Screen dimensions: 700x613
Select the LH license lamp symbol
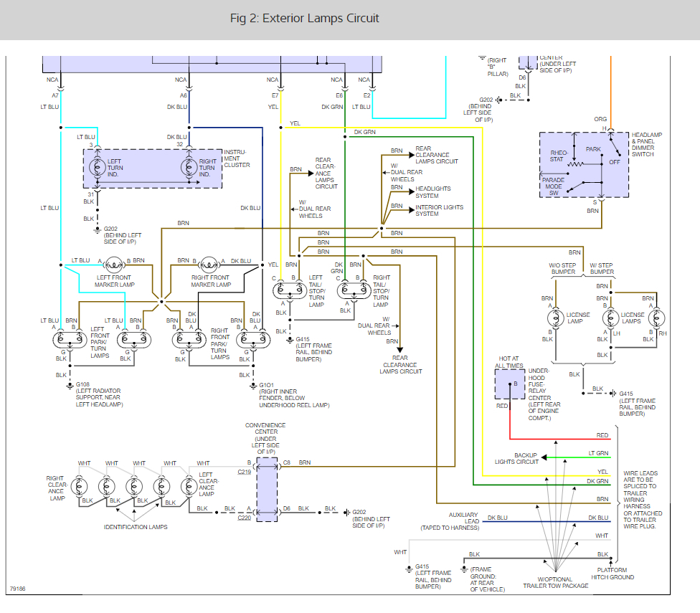[x=610, y=318]
